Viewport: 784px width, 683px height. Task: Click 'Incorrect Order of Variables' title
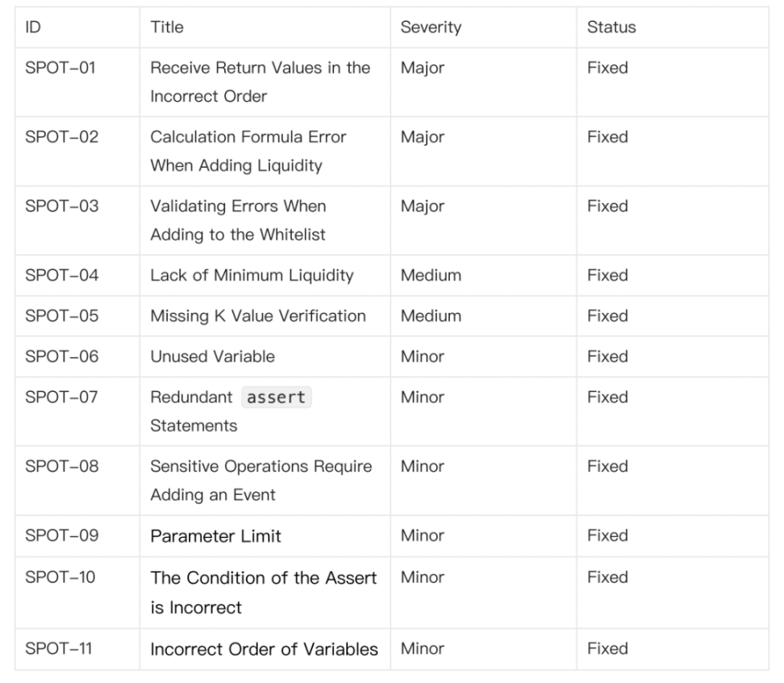264,649
